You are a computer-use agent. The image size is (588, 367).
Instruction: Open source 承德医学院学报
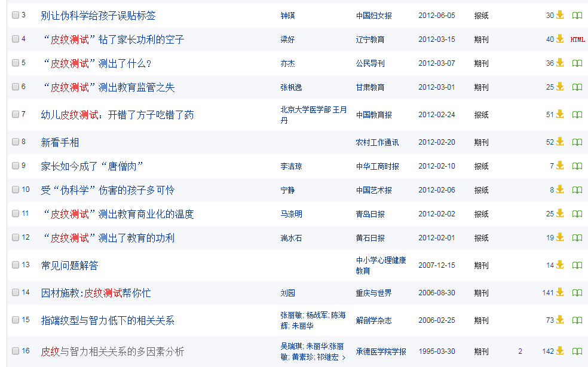381,351
